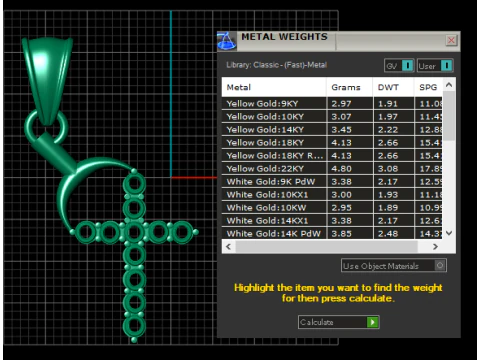480x360 pixels.
Task: Click the pendant bail in the viewport
Action: [x=47, y=80]
